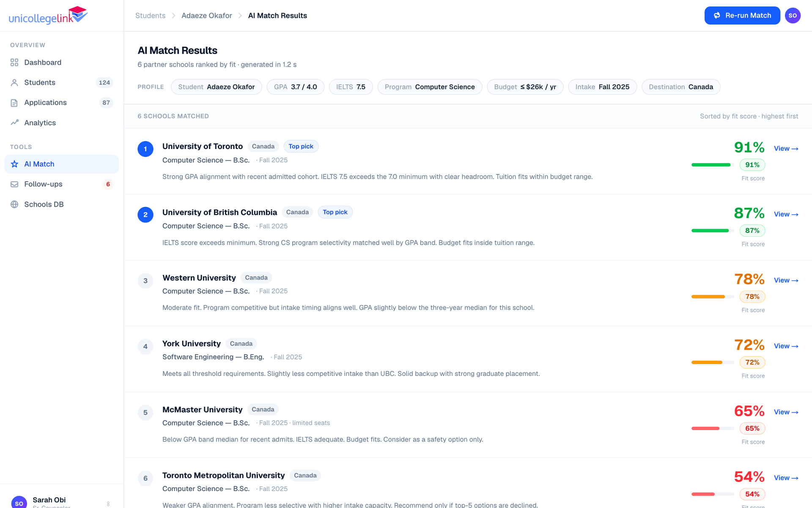The image size is (812, 508).
Task: Click Sarah Obi's avatar in sidebar footer
Action: [19, 503]
